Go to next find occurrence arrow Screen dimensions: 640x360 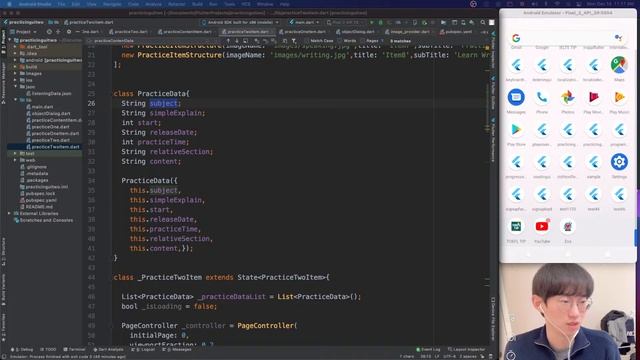[x=237, y=41]
